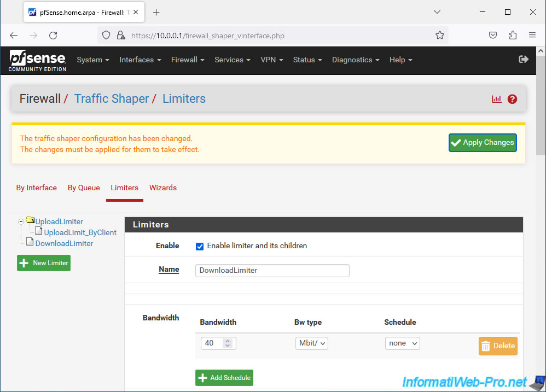
Task: Click the padlock site security icon
Action: 121,36
